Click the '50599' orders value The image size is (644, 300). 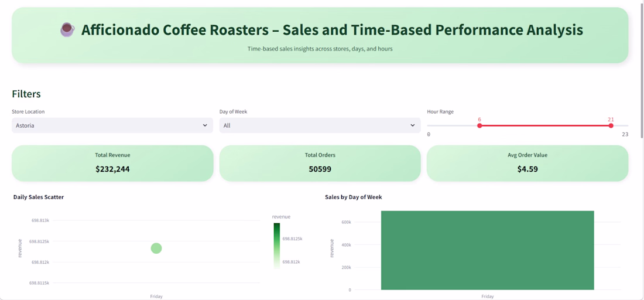coord(320,169)
